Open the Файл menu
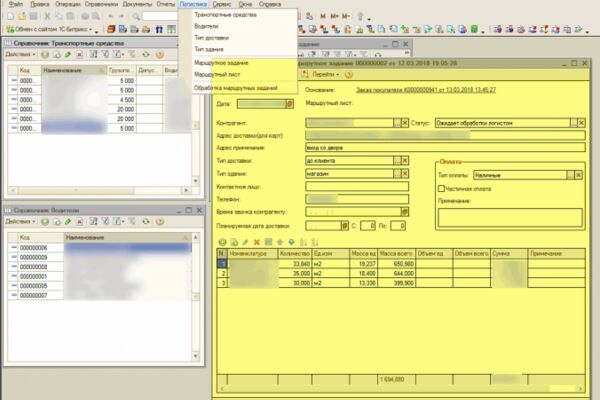600x400 pixels. [16, 4]
